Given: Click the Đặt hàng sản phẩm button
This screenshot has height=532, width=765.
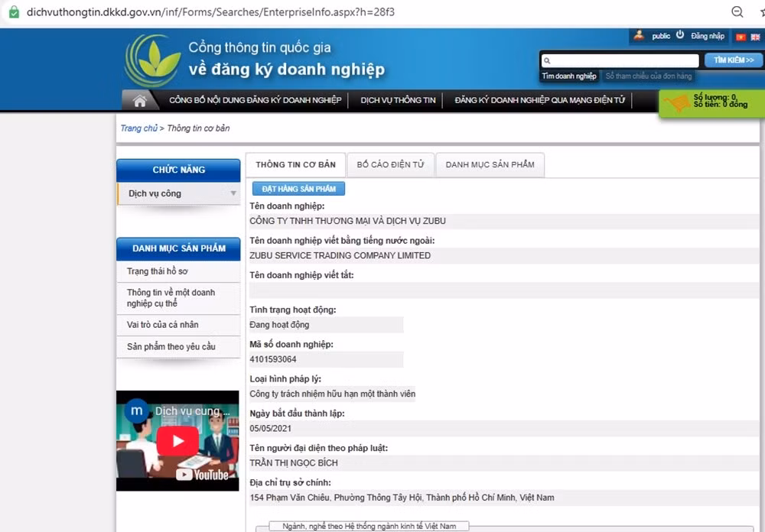Looking at the screenshot, I should coord(298,189).
